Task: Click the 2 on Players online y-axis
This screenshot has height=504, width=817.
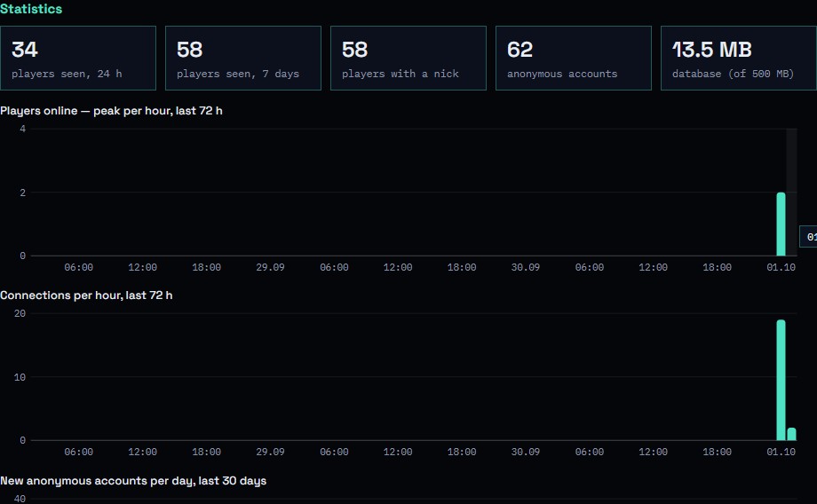Action: click(x=22, y=193)
